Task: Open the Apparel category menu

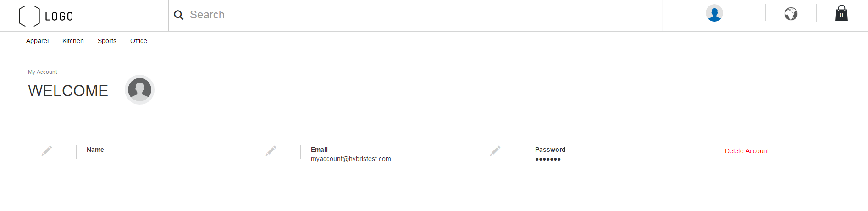Action: [37, 41]
